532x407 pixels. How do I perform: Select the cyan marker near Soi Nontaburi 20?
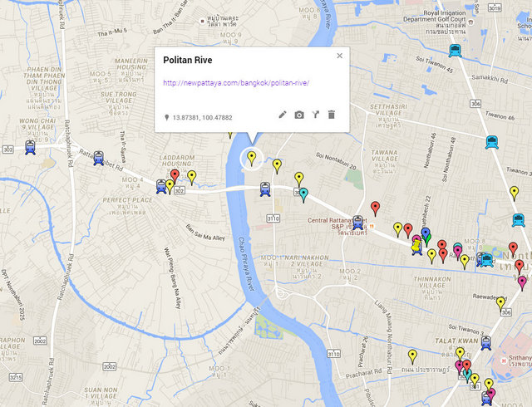(x=303, y=195)
